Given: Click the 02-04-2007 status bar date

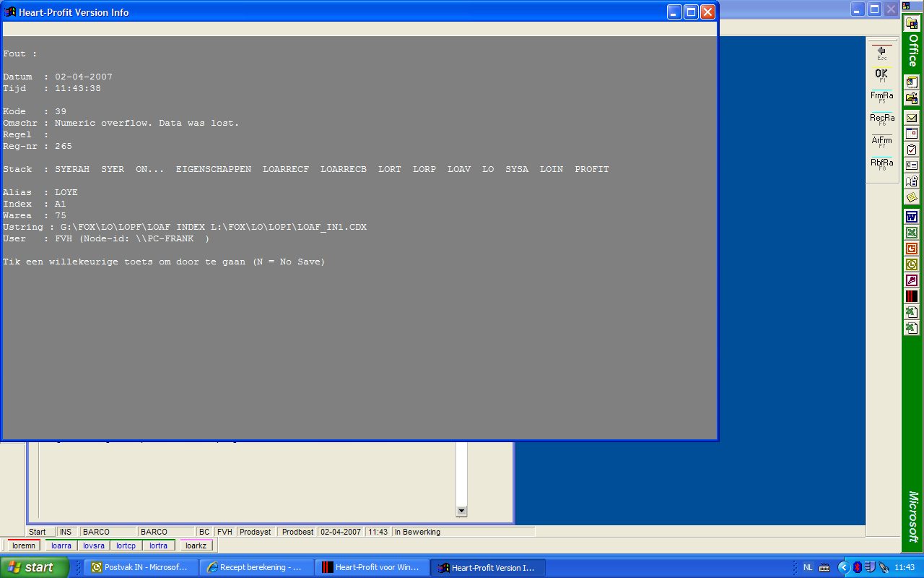Looking at the screenshot, I should tap(342, 532).
